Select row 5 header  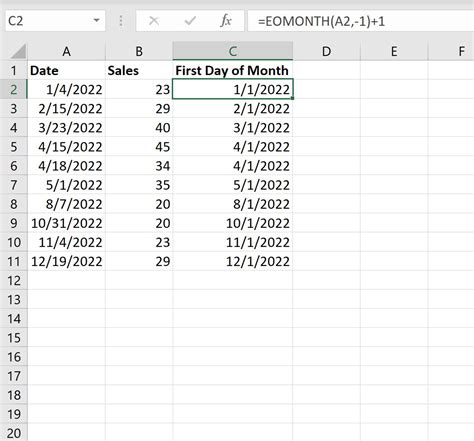click(14, 147)
